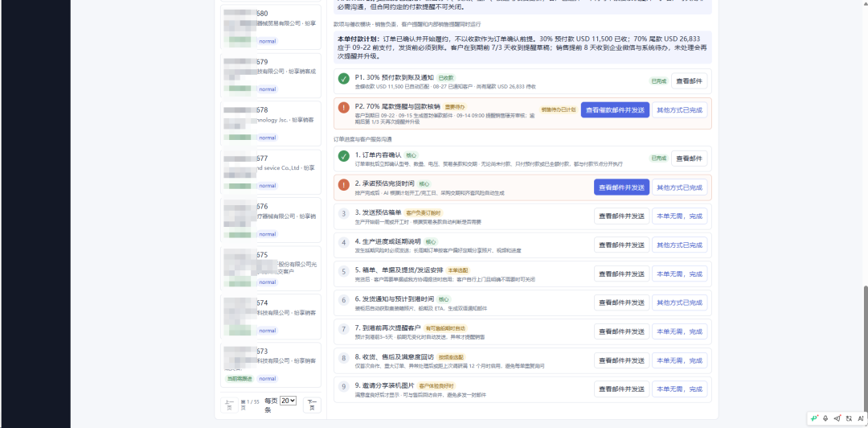The width and height of the screenshot is (868, 428).
Task: Click the 当前需跟进 tag on order 673
Action: coord(240,379)
